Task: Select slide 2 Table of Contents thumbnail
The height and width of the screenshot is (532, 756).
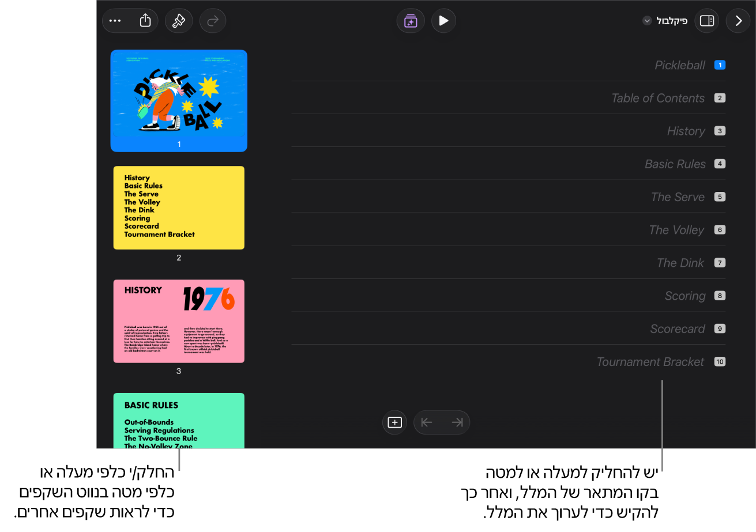Action: click(x=179, y=207)
